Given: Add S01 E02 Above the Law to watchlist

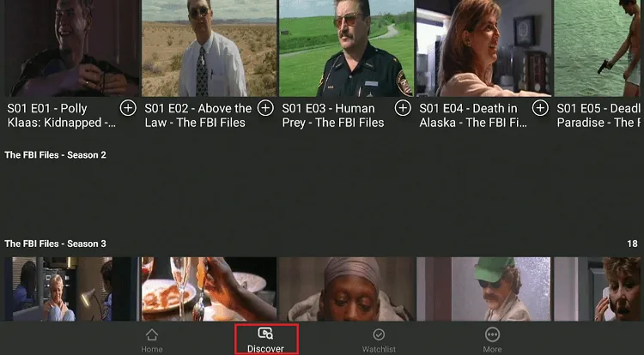Looking at the screenshot, I should tap(265, 108).
